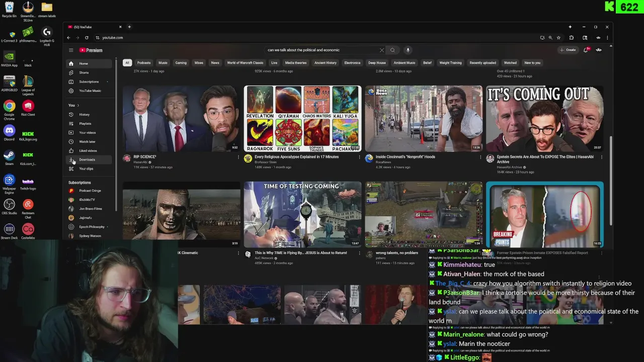Open the Sydney Watson subscription
Image resolution: width=644 pixels, height=362 pixels.
pyautogui.click(x=90, y=236)
